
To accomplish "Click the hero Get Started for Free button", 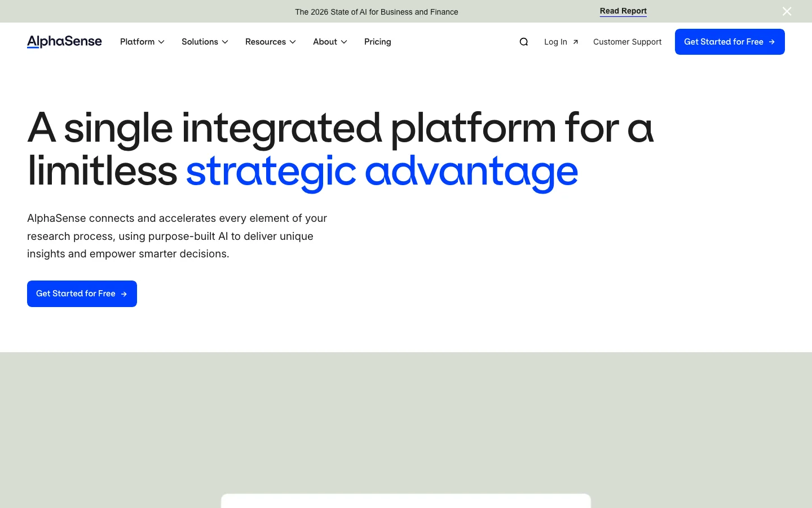I will tap(82, 294).
